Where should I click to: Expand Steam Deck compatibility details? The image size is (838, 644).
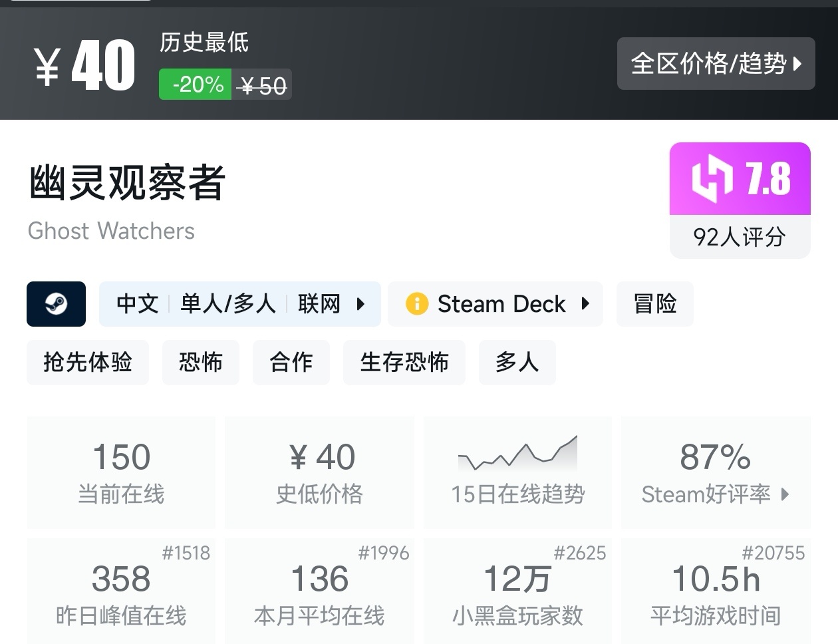click(585, 304)
